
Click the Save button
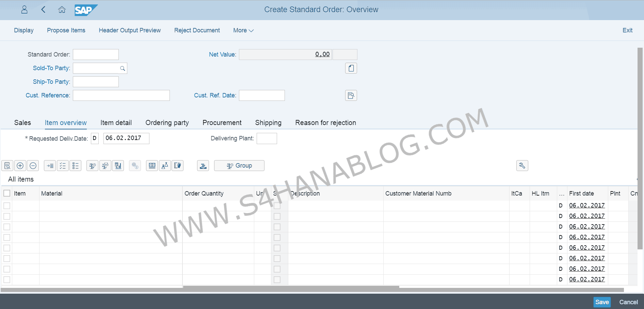pos(602,302)
